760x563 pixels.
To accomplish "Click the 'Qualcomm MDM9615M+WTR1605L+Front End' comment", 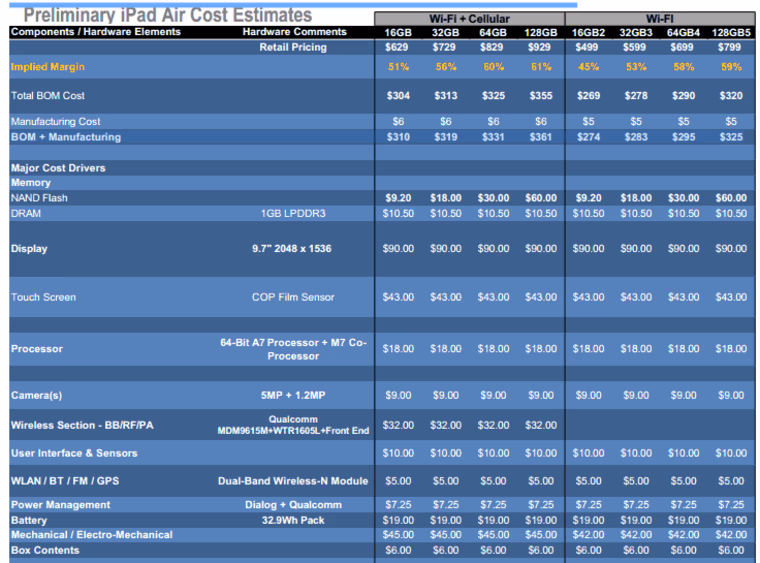I will pos(293,425).
